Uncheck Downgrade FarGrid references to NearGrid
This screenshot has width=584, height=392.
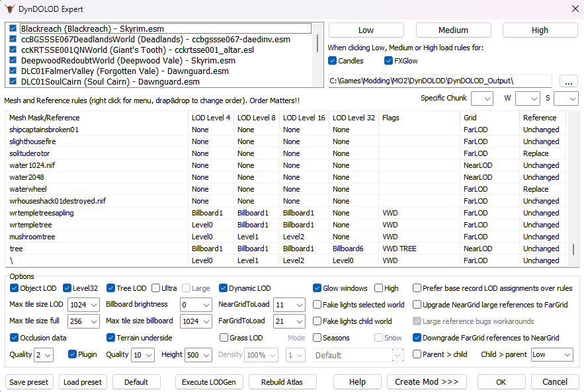click(417, 338)
